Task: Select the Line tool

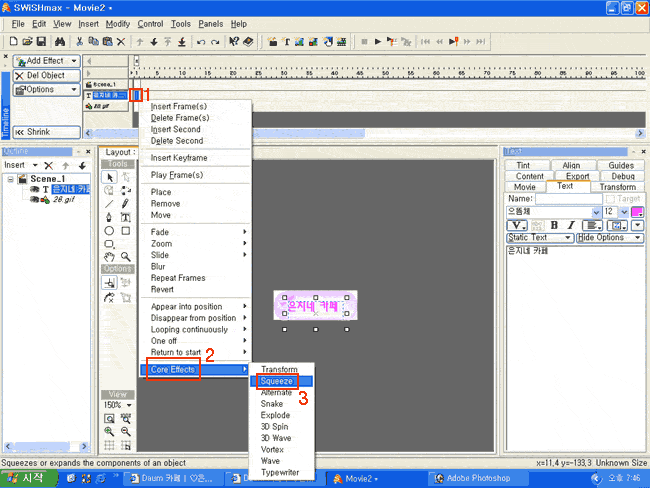Action: tap(109, 204)
